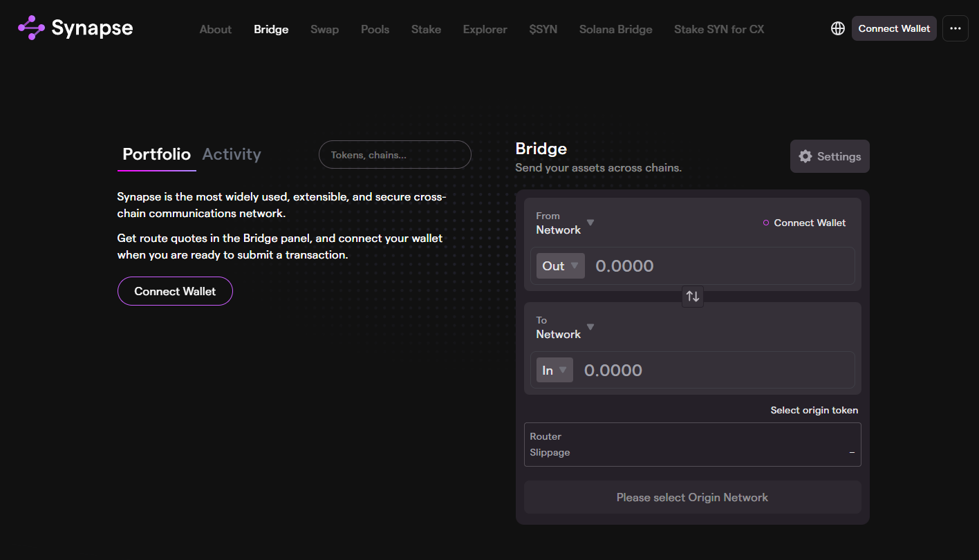Click the outlined Connect Wallet button in Portfolio
Viewport: 979px width, 560px height.
point(175,291)
